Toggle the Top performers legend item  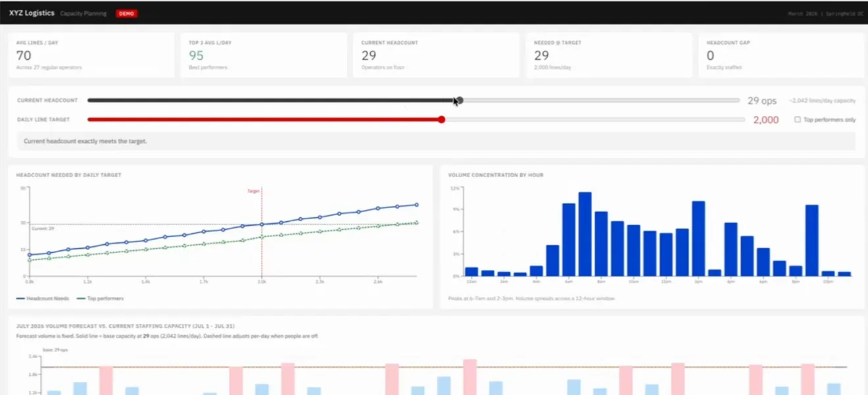[x=101, y=298]
